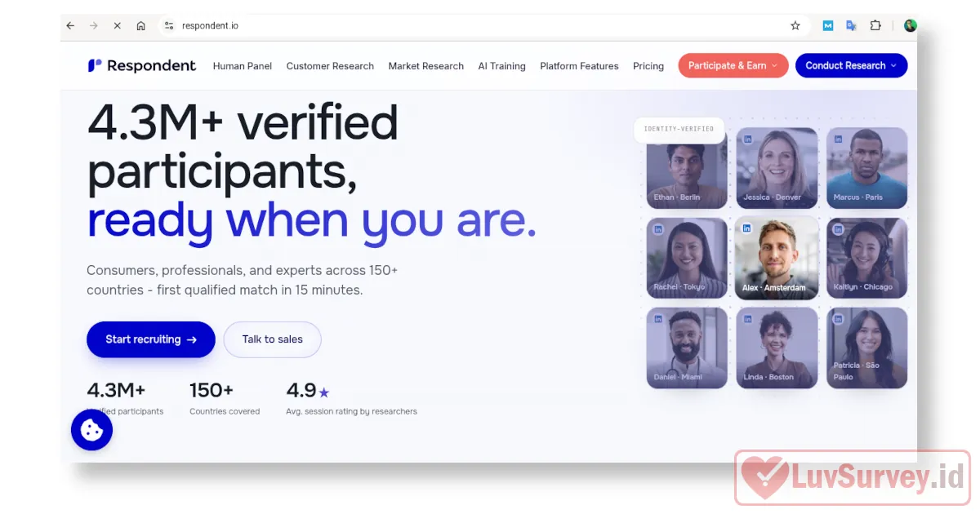Select the Kaitlyn · Chicago participant photo
980x514 pixels.
(866, 258)
